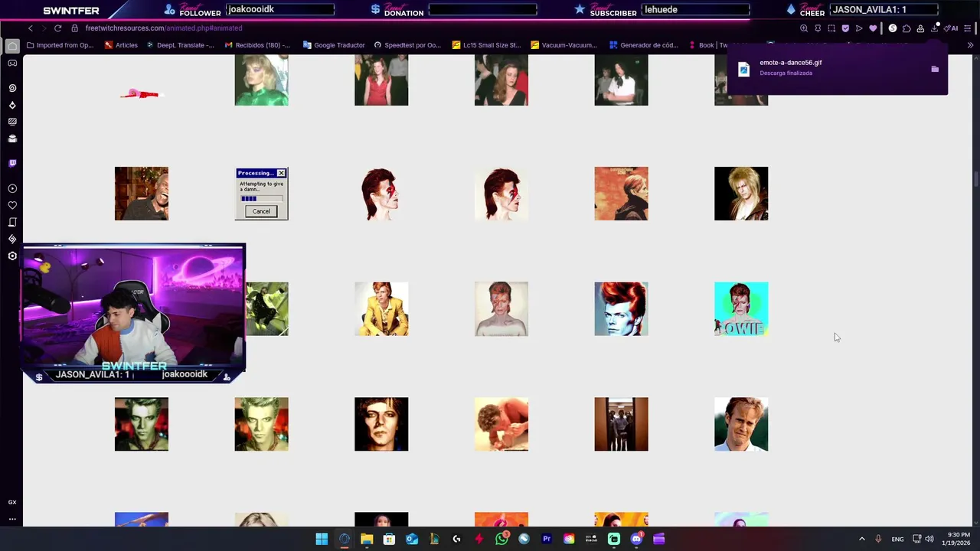Image resolution: width=980 pixels, height=551 pixels.
Task: Open Premiere Pro from taskbar
Action: 547,539
